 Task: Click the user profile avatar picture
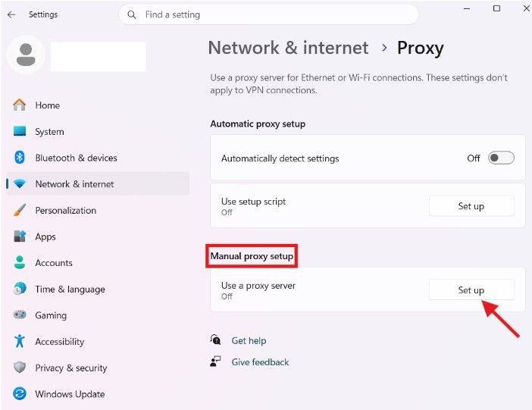(x=26, y=55)
